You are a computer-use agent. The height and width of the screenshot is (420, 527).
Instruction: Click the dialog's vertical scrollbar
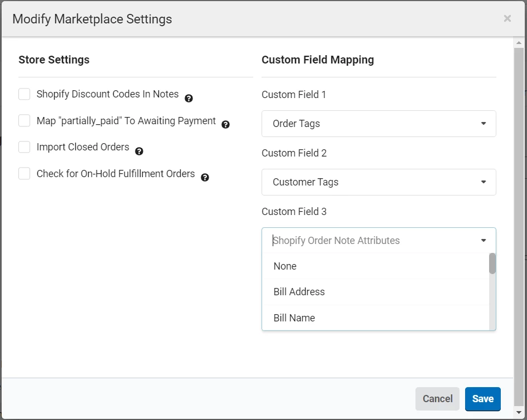tap(519, 223)
